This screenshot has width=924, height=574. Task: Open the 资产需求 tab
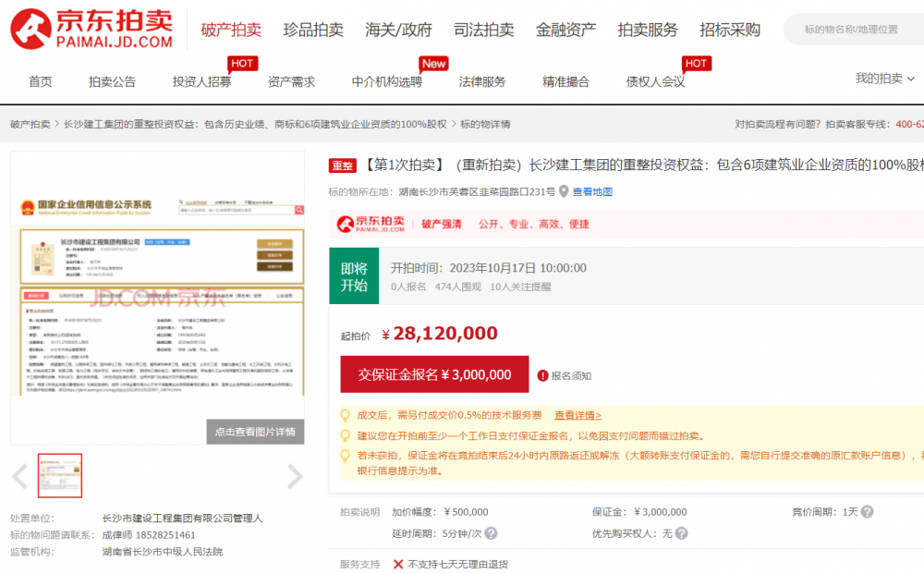coord(291,82)
